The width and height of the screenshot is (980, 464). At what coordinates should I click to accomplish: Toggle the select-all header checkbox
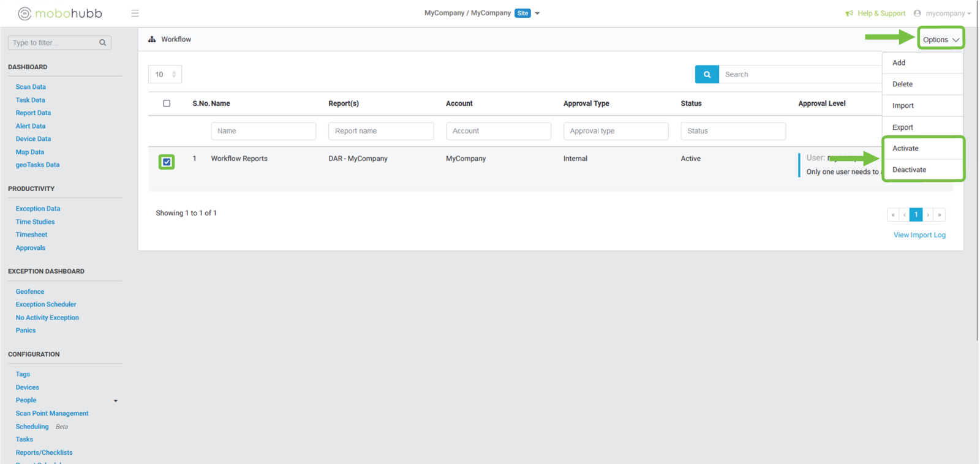[x=167, y=103]
